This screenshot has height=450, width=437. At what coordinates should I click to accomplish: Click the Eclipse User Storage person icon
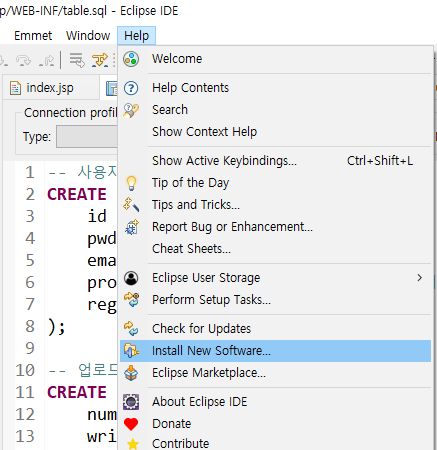(131, 278)
